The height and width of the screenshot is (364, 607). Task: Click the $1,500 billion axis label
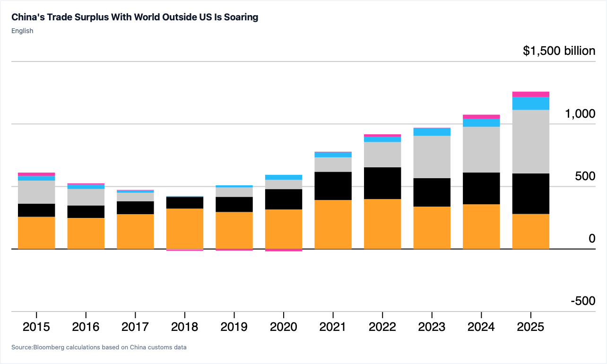pos(559,51)
